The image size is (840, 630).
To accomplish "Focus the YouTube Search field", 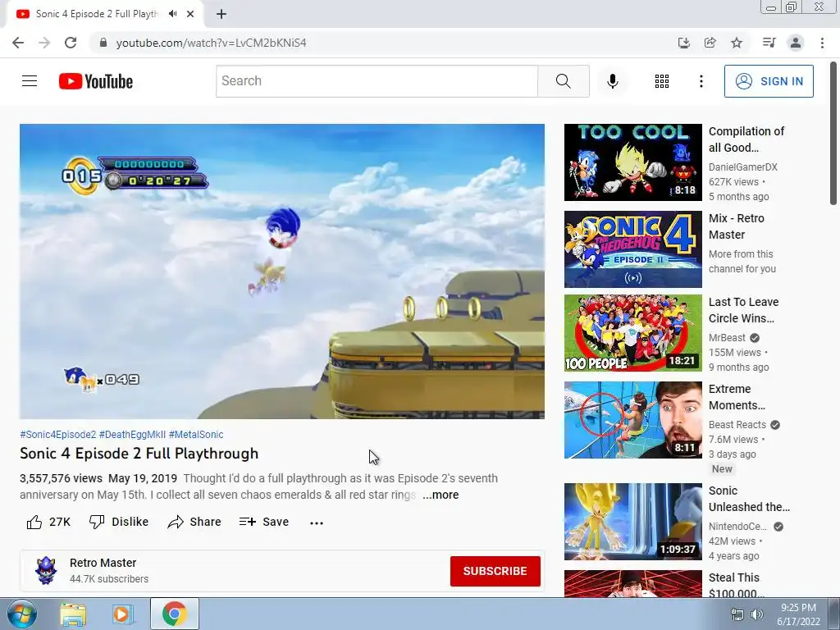I will pyautogui.click(x=377, y=81).
